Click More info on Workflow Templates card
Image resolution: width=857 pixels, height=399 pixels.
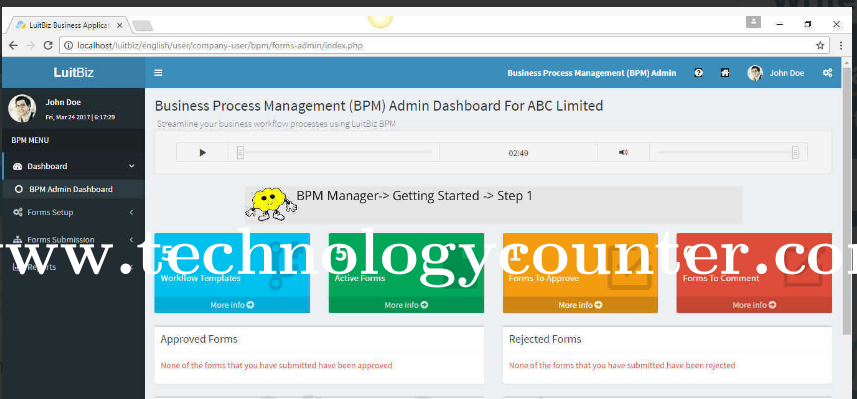232,305
